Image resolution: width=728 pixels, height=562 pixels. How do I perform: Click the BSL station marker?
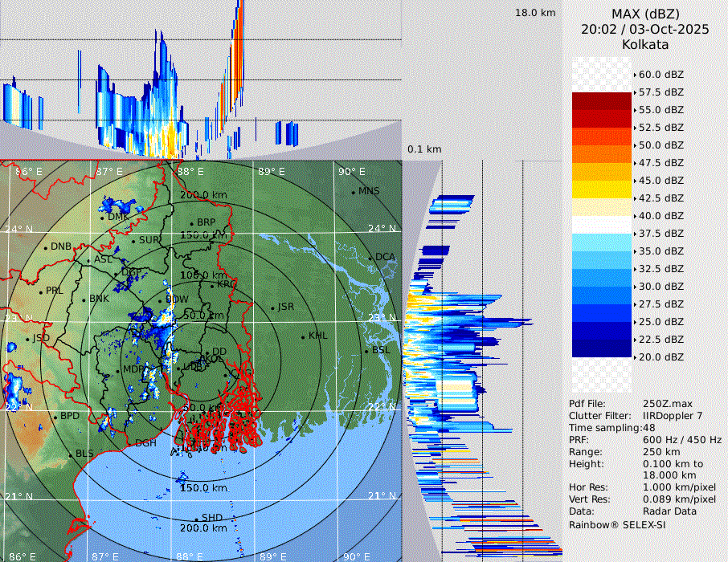tap(366, 351)
